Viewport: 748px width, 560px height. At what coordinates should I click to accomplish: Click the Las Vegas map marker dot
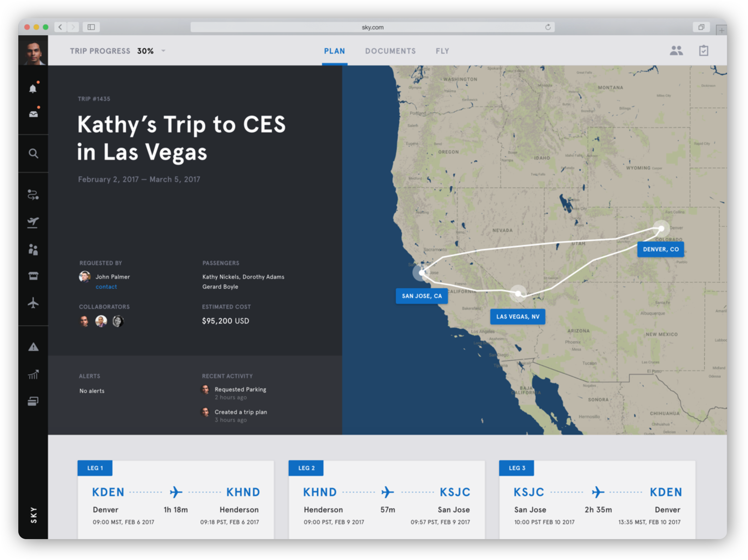pos(518,293)
